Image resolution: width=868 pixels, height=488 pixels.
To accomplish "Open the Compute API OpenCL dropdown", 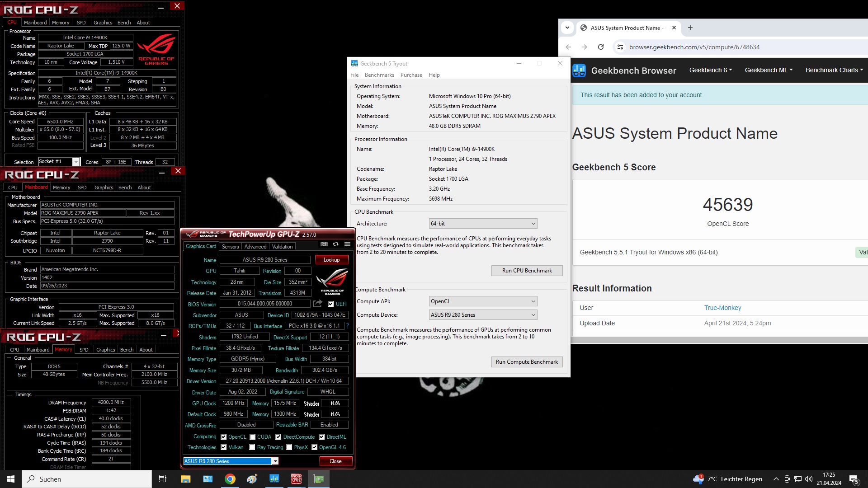I will point(483,301).
